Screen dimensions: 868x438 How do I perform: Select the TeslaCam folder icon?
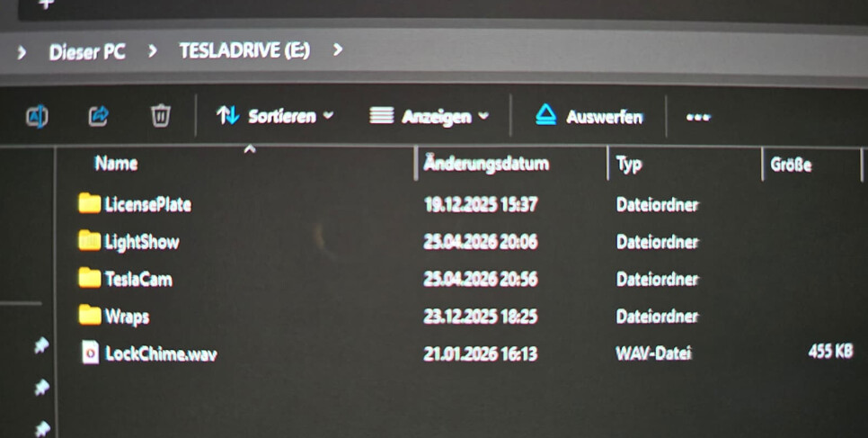point(90,278)
